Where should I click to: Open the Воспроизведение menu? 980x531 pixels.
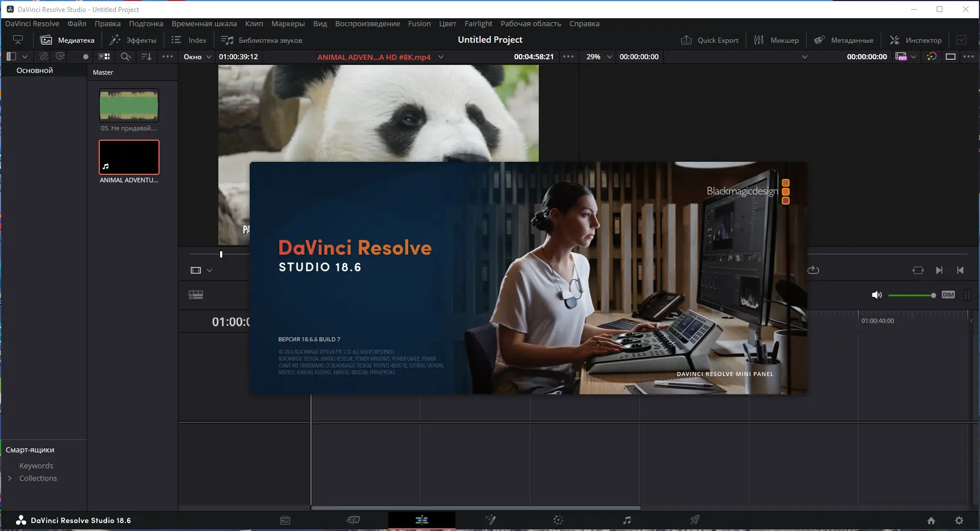click(x=367, y=24)
